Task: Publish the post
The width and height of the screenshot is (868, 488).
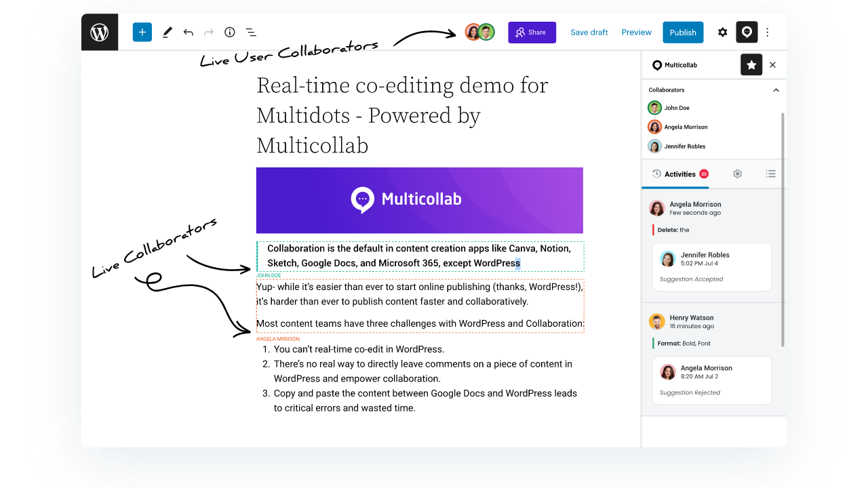Action: pyautogui.click(x=683, y=32)
